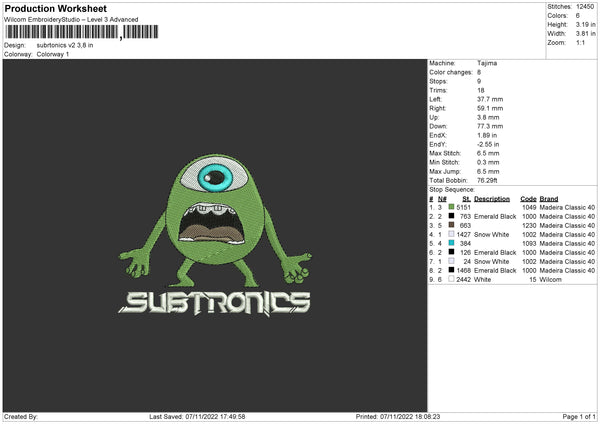
Task: Click the Right value 59.1 mm
Action: click(x=490, y=108)
